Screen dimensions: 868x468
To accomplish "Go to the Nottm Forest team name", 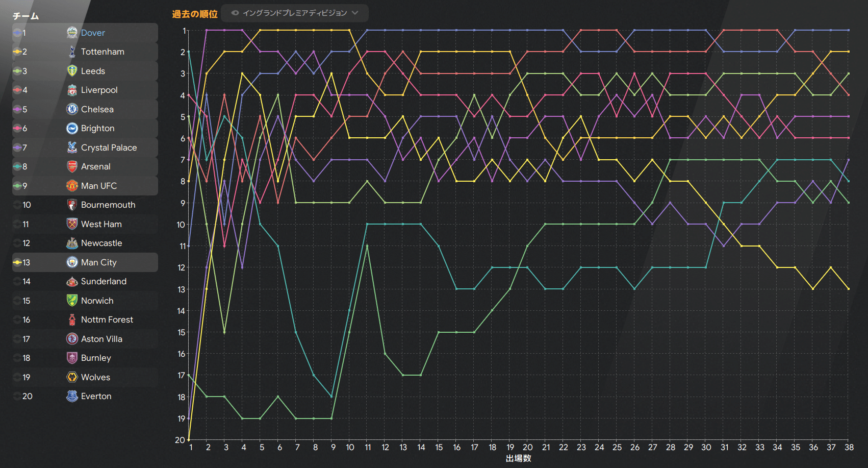I will [107, 319].
